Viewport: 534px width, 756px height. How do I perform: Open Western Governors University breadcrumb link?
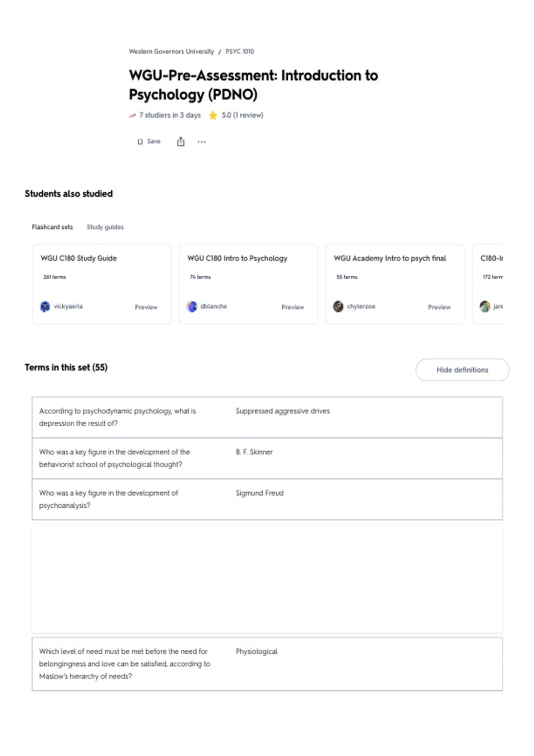click(x=171, y=52)
